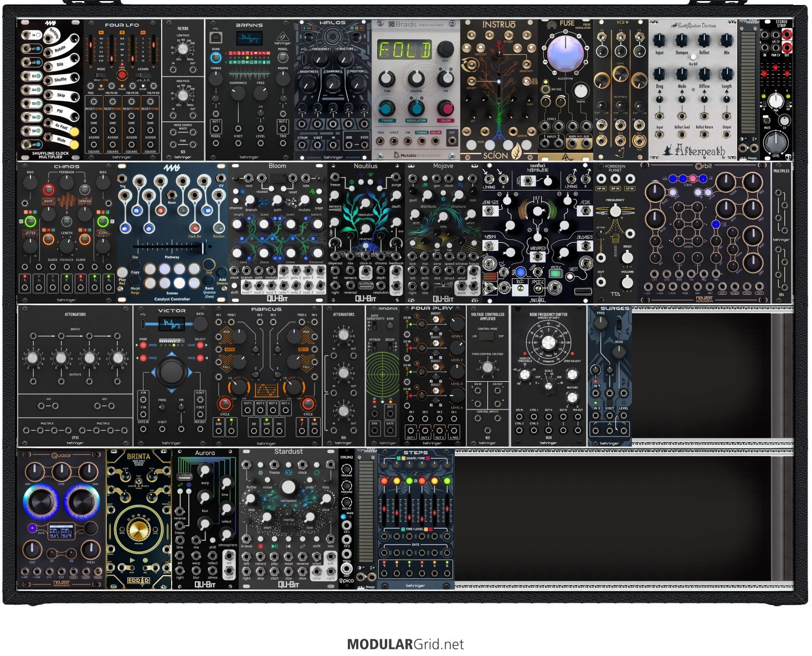Click the Braids COARSE tuning knob
This screenshot has width=812, height=656.
[x=416, y=78]
